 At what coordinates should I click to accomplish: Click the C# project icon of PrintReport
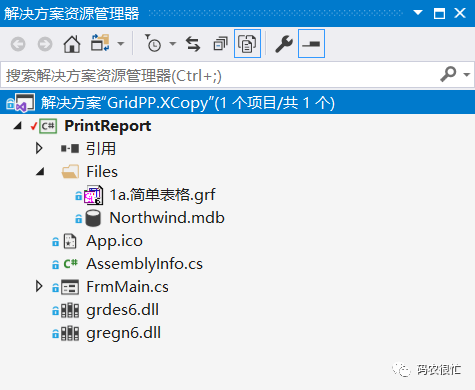pos(48,126)
